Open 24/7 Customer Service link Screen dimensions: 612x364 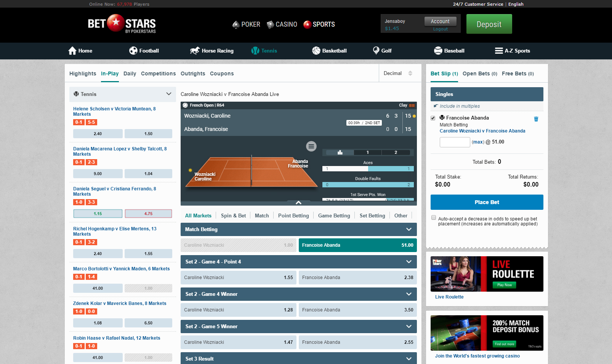(478, 4)
